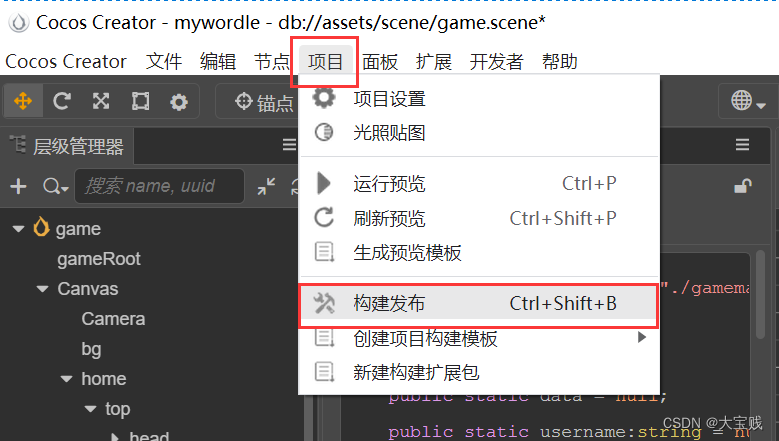Collapse all nodes in hierarchy

coord(266,186)
